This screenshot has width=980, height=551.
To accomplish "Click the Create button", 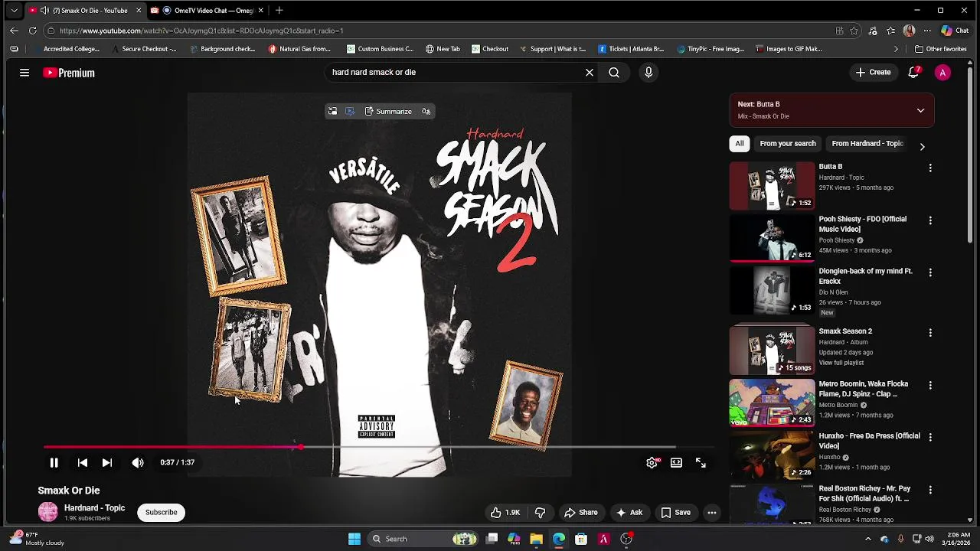I will (x=874, y=73).
